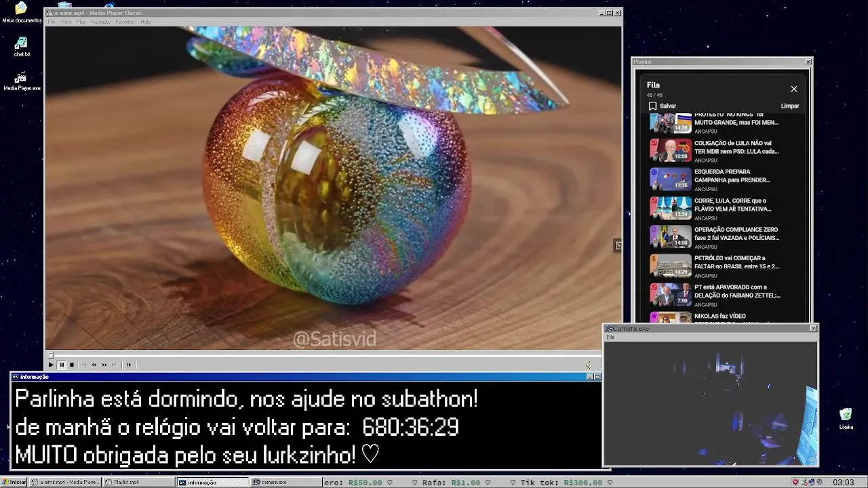Screen dimensions: 868x488
Task: Switch to a mimir.mp4 taskbar button
Action: click(x=65, y=482)
